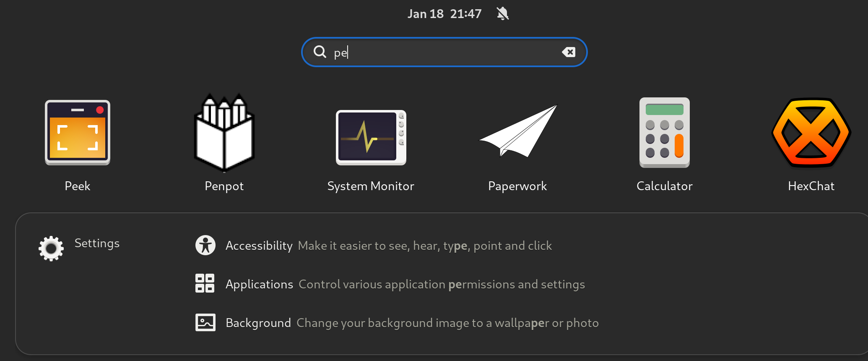Open System Monitor from search results
The image size is (868, 361).
tap(371, 138)
